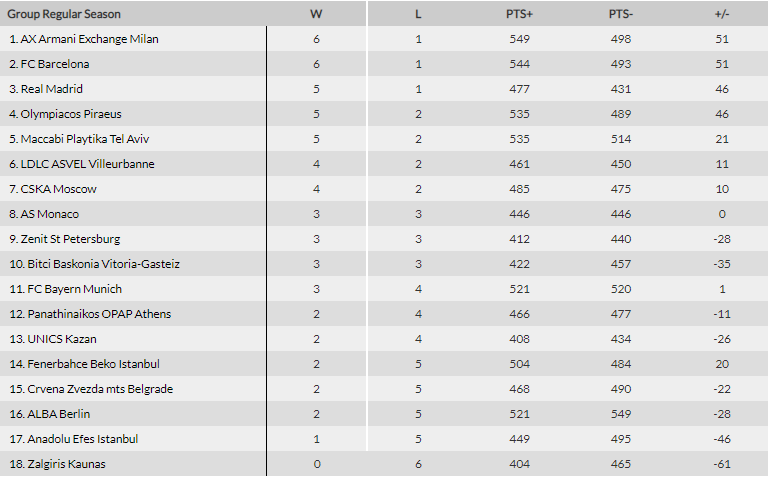Open Maccabi Playtika Tel Aviv team link
Screen dimensions: 768x477
pos(79,139)
